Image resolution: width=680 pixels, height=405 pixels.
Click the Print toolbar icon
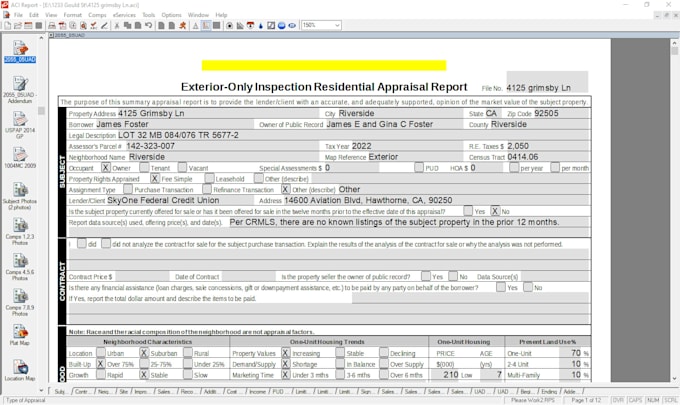click(52, 26)
